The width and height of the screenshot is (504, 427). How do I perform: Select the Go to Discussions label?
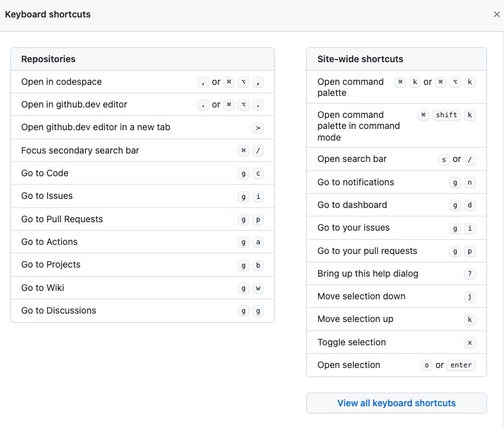coord(58,310)
